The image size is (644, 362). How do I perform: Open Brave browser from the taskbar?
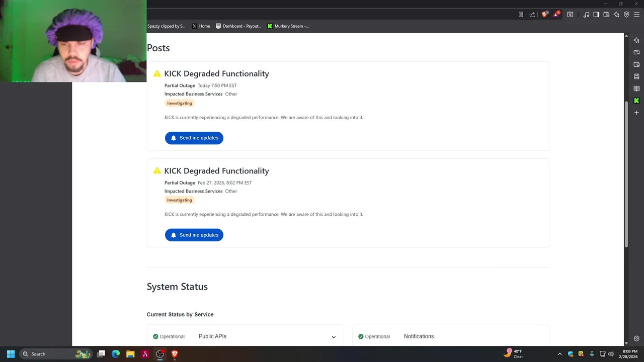175,354
